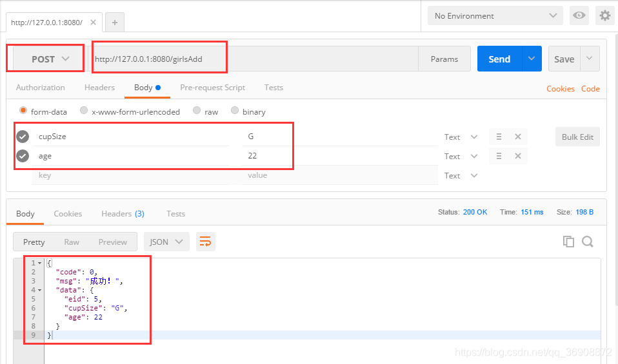Switch to the response Body tab
Image resolution: width=618 pixels, height=364 pixels.
coord(25,214)
